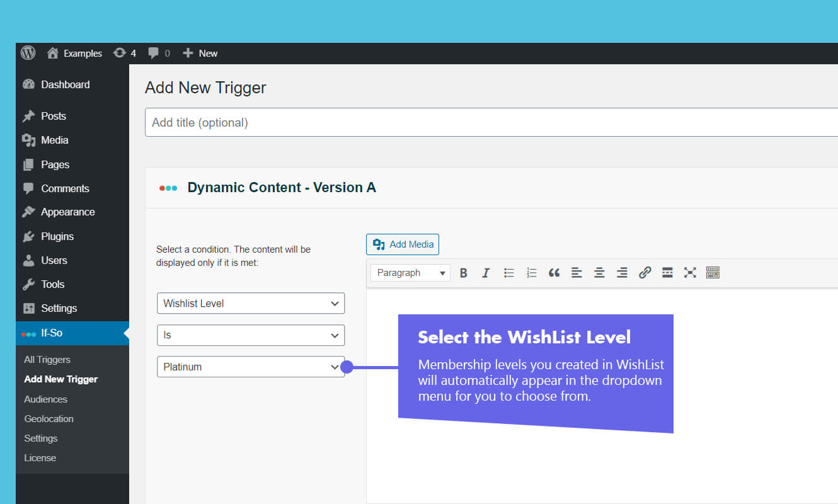Open the Appearance menu
This screenshot has height=504, width=838.
pyautogui.click(x=72, y=212)
